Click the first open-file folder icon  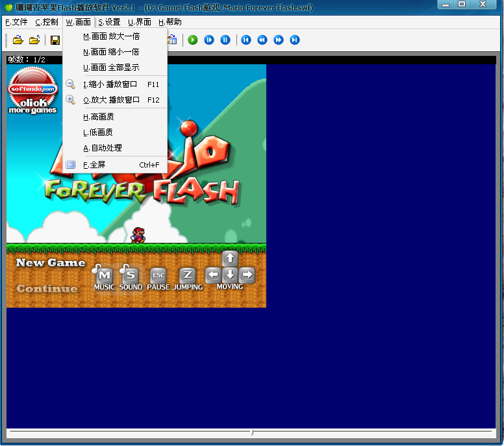click(18, 40)
